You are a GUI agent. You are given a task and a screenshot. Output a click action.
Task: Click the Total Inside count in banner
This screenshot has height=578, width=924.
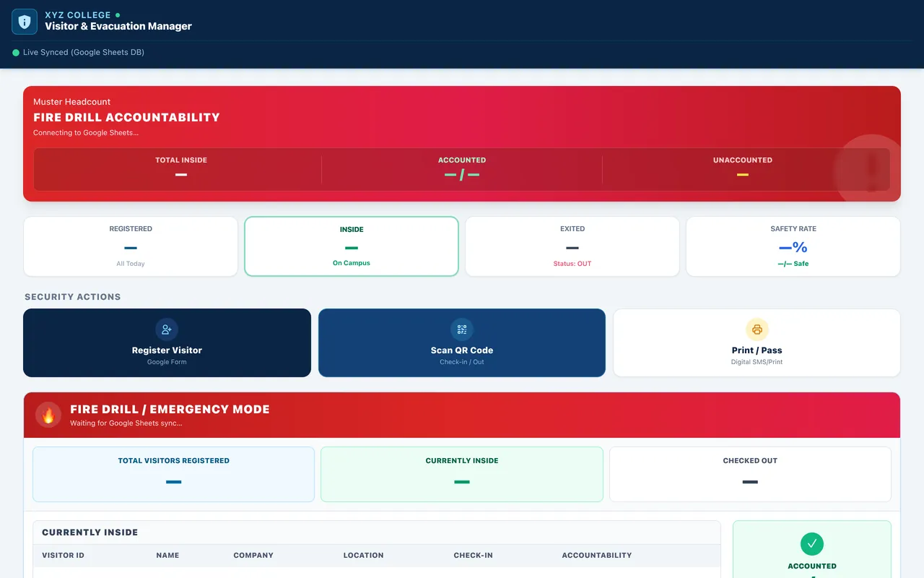[181, 175]
